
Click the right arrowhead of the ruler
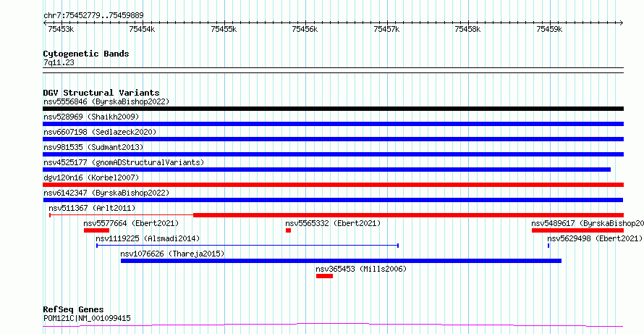click(622, 23)
